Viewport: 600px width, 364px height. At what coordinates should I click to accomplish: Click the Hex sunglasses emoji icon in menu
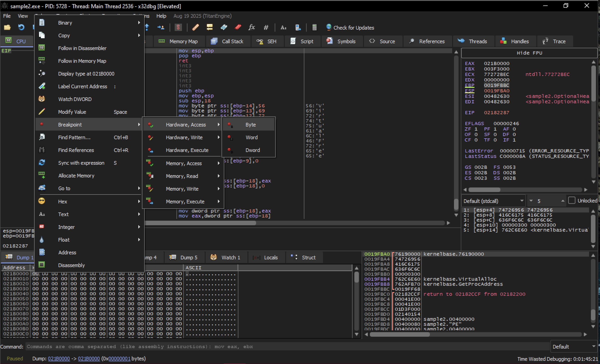coord(42,201)
